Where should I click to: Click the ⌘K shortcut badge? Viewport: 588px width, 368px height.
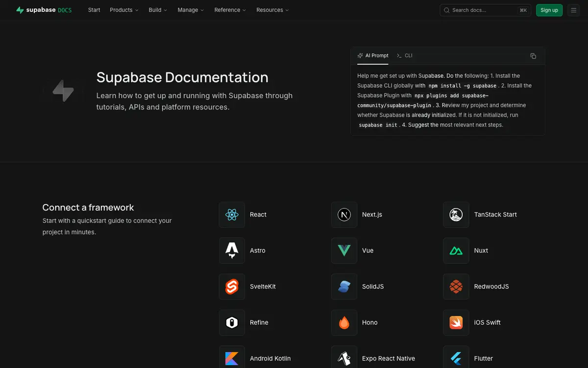(523, 10)
